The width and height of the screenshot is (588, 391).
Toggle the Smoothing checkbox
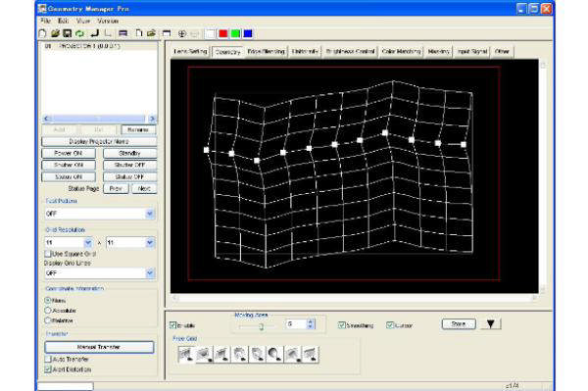(x=342, y=325)
